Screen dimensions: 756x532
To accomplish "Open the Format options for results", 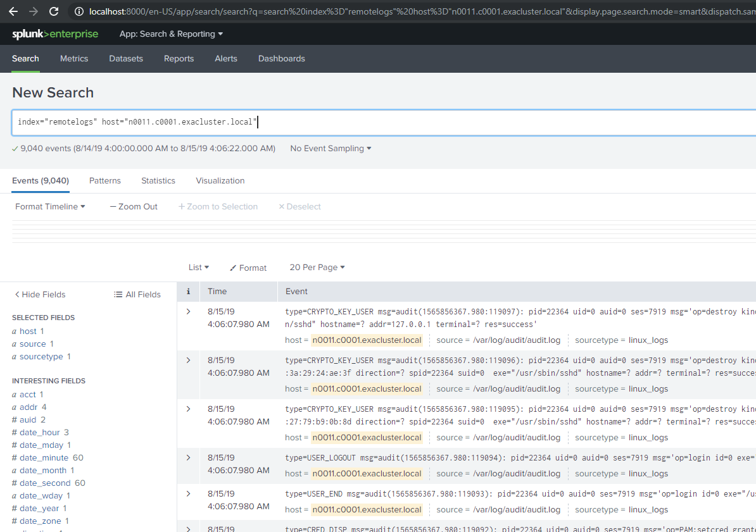I will click(248, 267).
